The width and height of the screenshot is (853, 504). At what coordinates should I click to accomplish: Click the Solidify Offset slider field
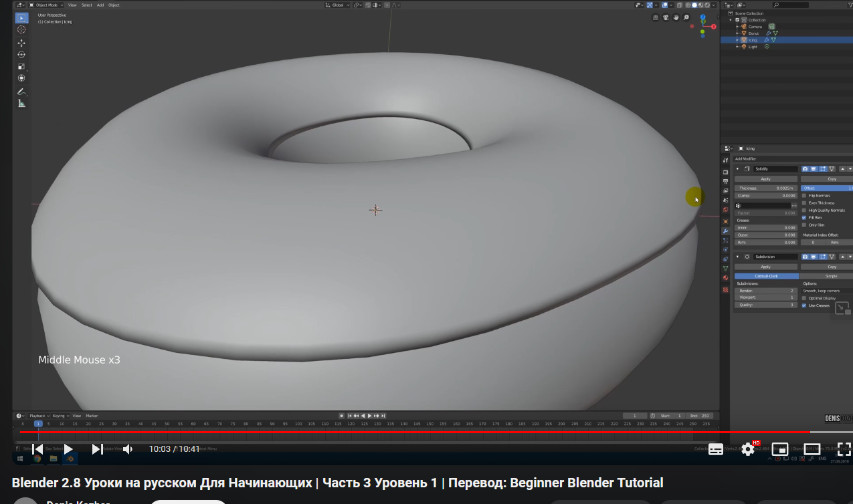[x=827, y=188]
